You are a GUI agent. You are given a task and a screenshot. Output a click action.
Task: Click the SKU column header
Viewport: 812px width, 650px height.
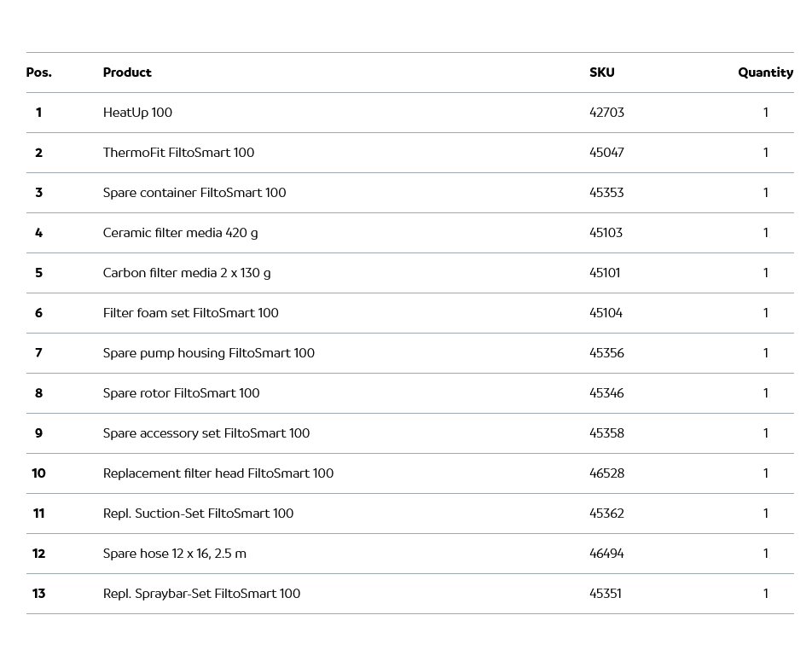601,73
